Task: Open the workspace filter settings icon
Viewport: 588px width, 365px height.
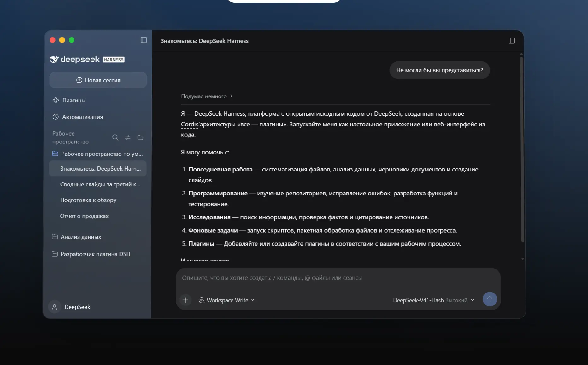Action: (x=127, y=137)
